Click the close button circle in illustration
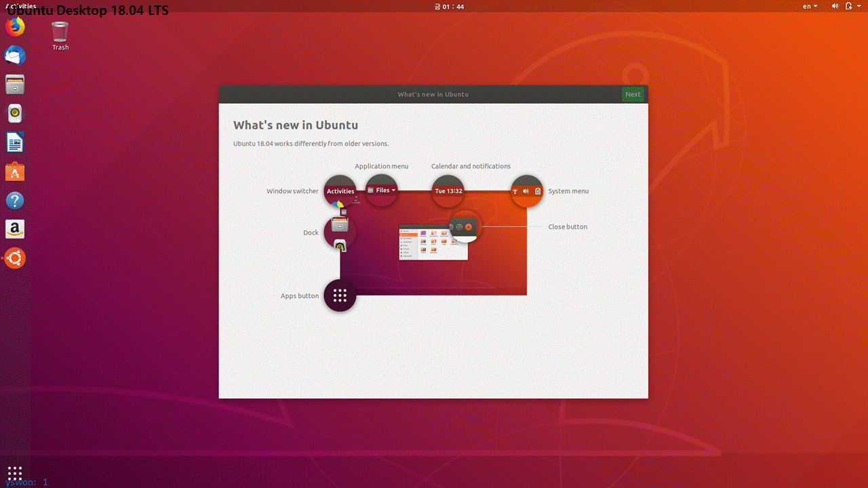Image resolution: width=868 pixels, height=488 pixels. pyautogui.click(x=465, y=226)
